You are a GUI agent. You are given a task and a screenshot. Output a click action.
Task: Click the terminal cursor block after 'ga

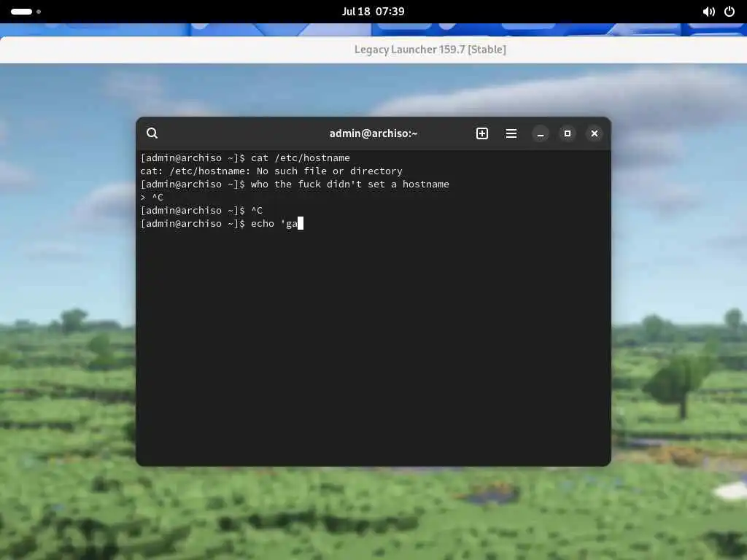[x=301, y=223]
